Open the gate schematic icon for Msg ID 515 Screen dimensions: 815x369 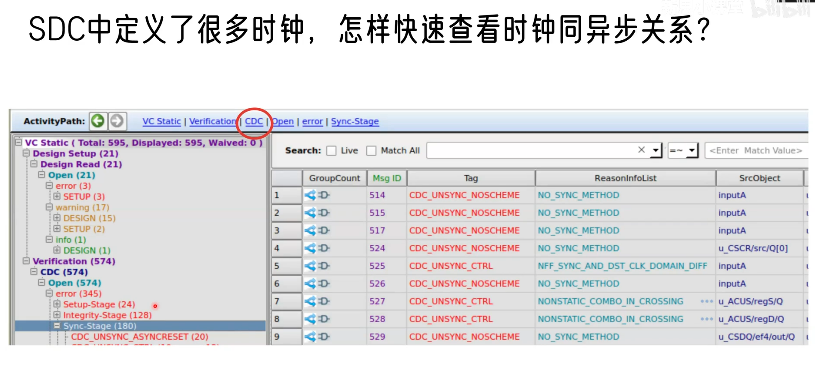tap(324, 213)
